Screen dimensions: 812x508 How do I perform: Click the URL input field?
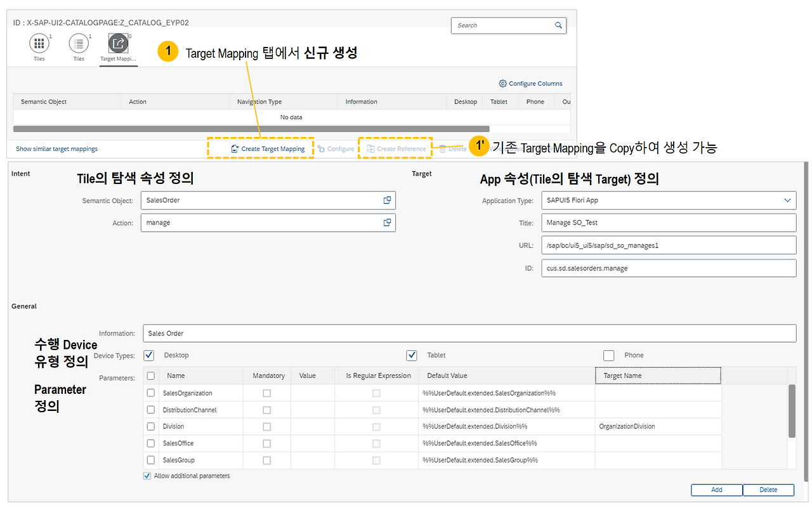pyautogui.click(x=669, y=245)
